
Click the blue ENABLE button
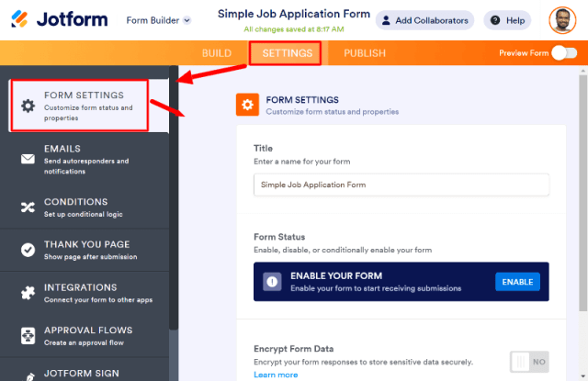(x=517, y=282)
